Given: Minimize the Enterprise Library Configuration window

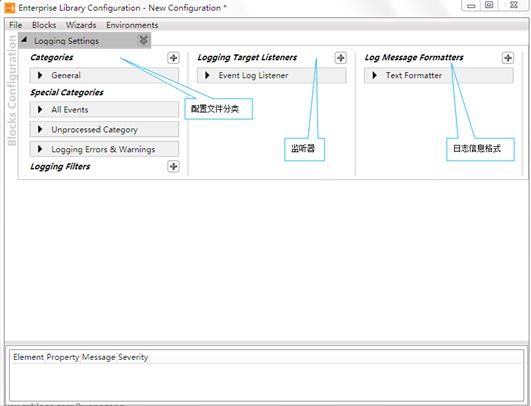Looking at the screenshot, I should (x=471, y=5).
